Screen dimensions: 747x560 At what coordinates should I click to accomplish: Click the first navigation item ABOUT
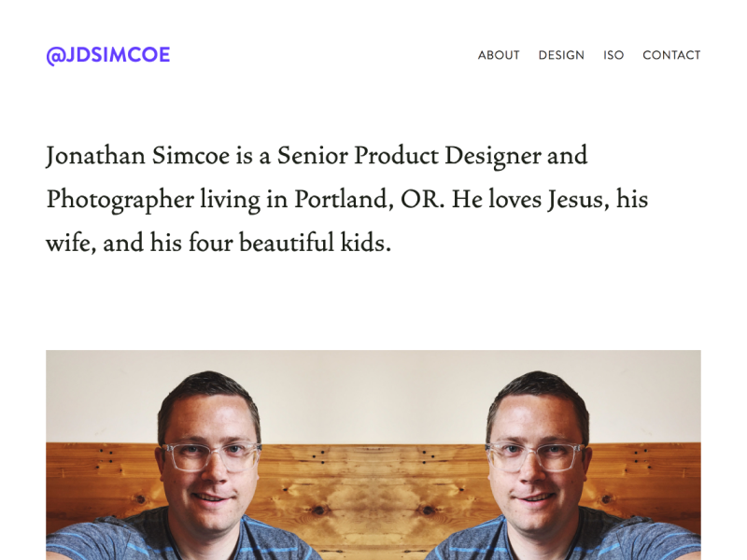[499, 55]
